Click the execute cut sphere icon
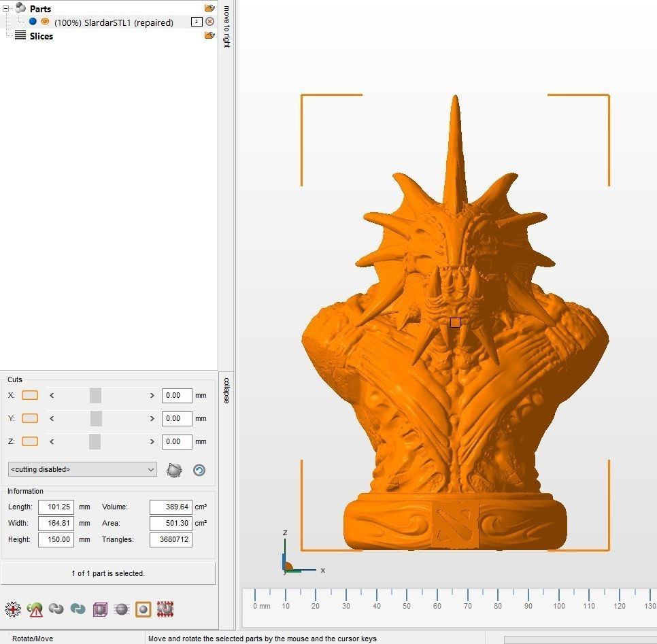The image size is (657, 644). coord(174,470)
